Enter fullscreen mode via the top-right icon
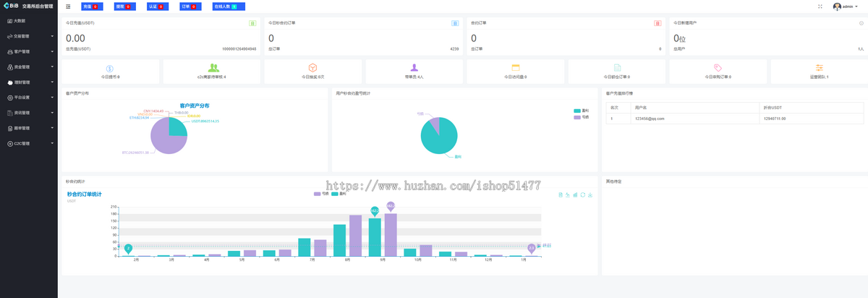Image resolution: width=868 pixels, height=298 pixels. coord(820,7)
